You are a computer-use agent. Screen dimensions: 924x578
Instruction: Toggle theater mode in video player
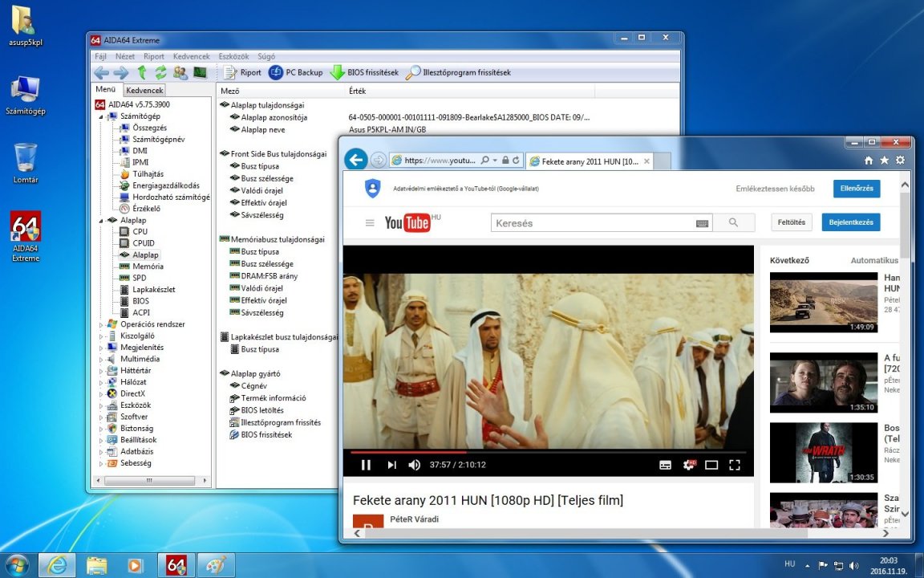711,465
